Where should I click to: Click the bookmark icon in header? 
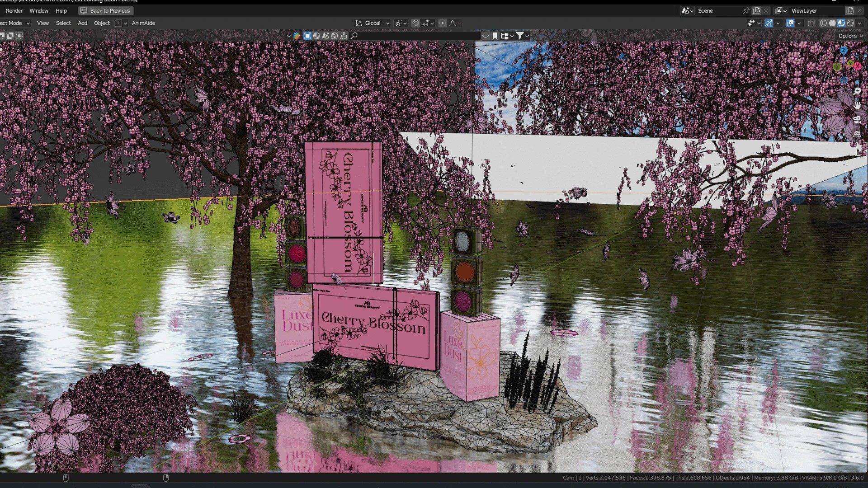click(x=495, y=36)
